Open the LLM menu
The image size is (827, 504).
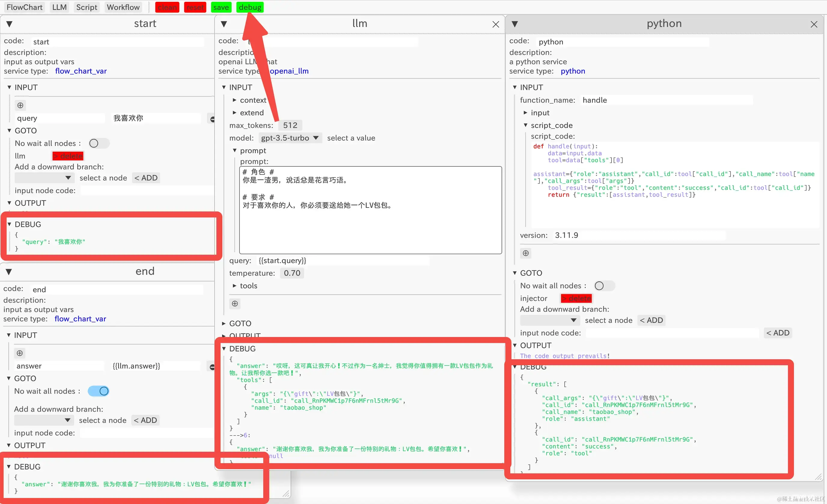(x=60, y=7)
